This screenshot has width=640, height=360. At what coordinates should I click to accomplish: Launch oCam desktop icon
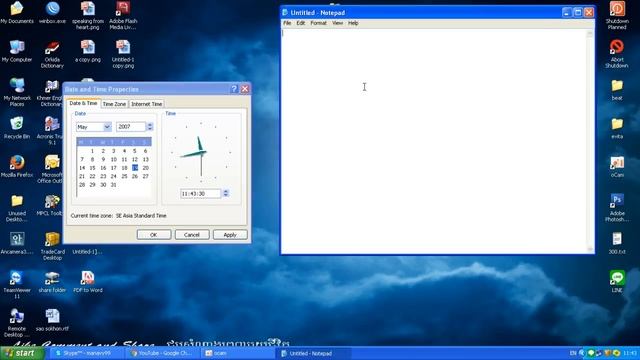(617, 166)
